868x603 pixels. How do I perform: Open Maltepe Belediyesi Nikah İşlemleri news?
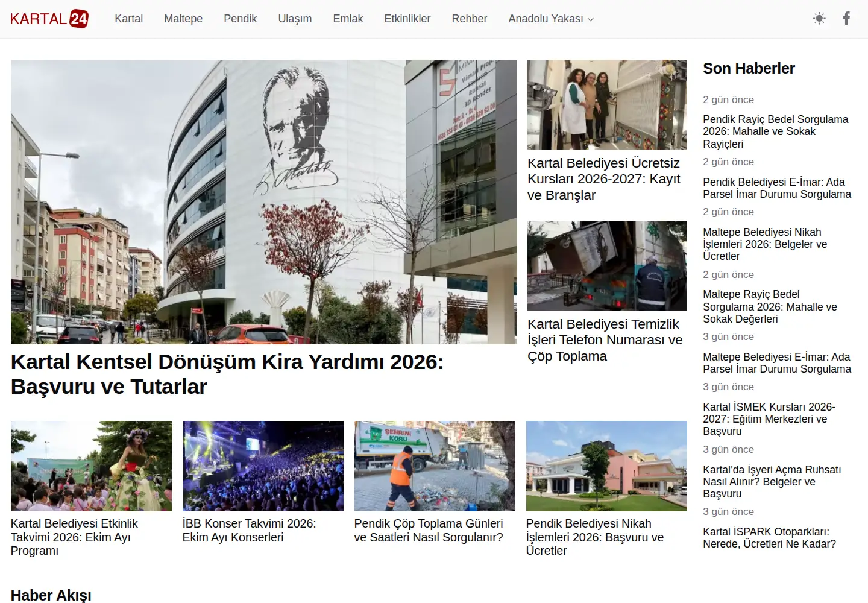point(765,244)
